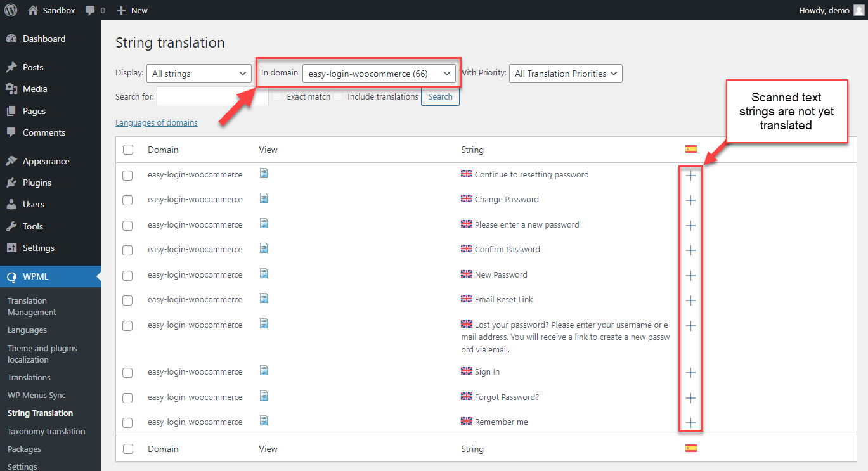Viewport: 868px width, 471px height.
Task: Open the Languages submenu item
Action: 27,330
